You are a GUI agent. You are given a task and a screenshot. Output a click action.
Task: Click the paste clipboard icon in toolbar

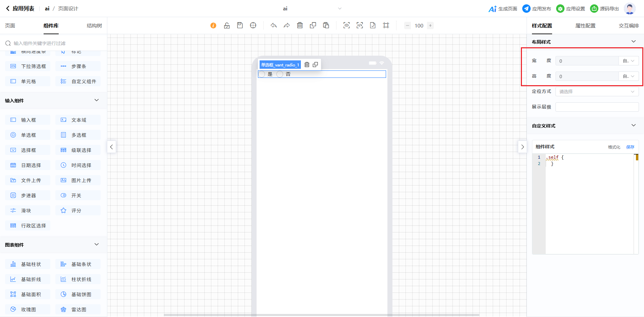tap(326, 25)
